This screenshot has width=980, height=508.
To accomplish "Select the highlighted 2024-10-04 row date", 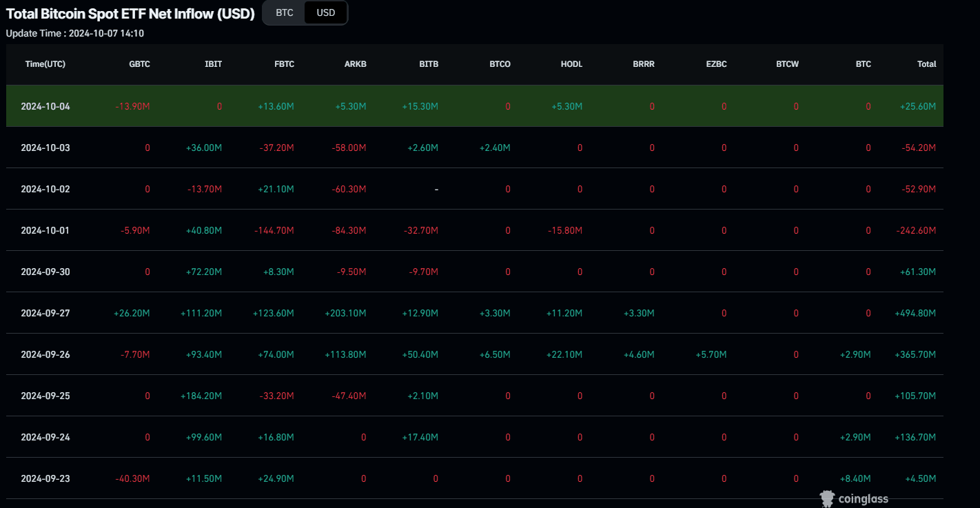I will point(45,106).
